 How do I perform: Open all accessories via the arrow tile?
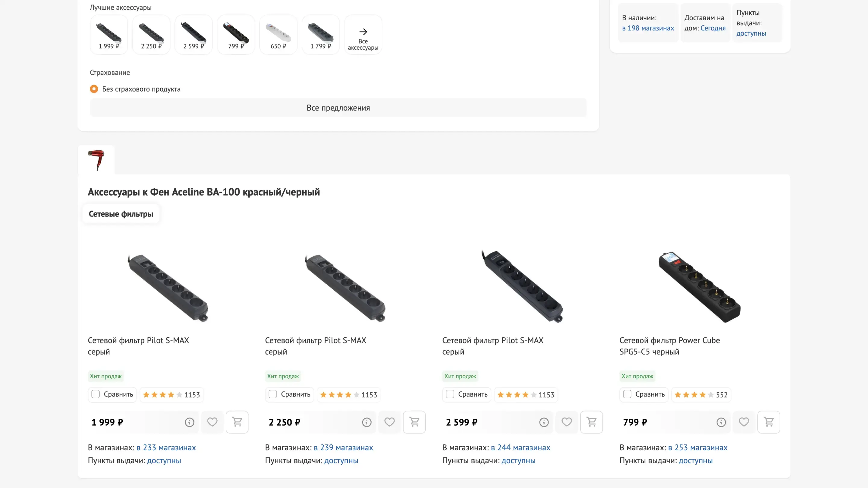click(x=363, y=35)
